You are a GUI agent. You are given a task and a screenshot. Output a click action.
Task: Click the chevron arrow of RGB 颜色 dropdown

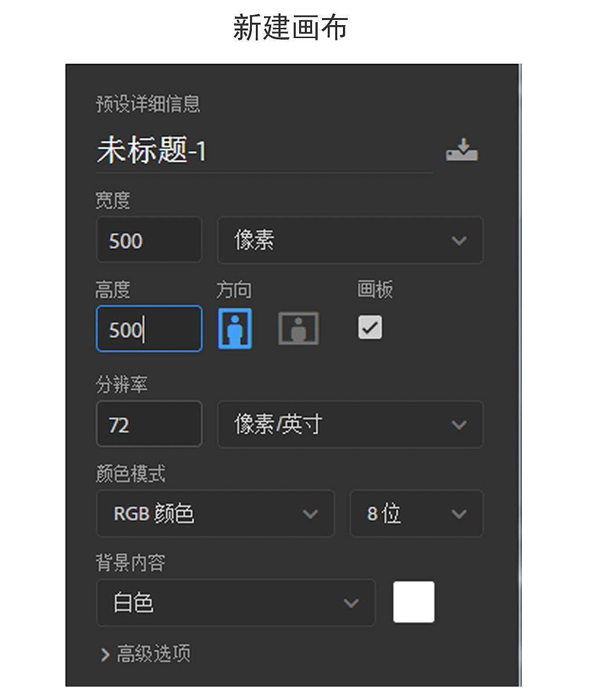pos(310,514)
